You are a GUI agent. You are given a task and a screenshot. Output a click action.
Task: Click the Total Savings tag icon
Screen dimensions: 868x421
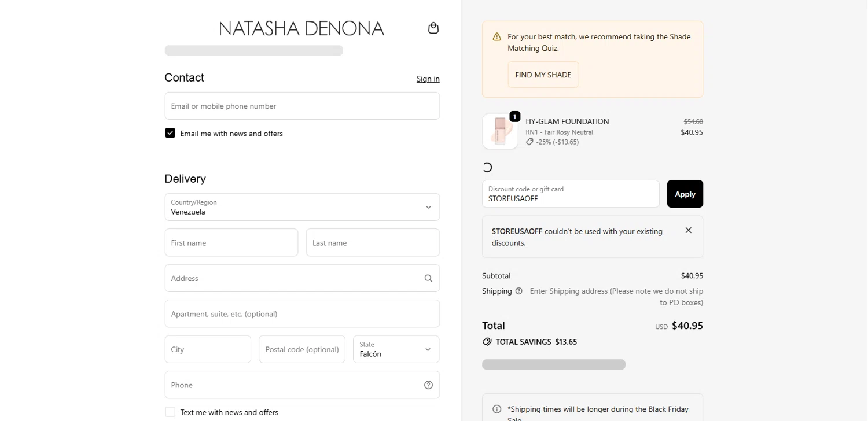[x=487, y=342]
